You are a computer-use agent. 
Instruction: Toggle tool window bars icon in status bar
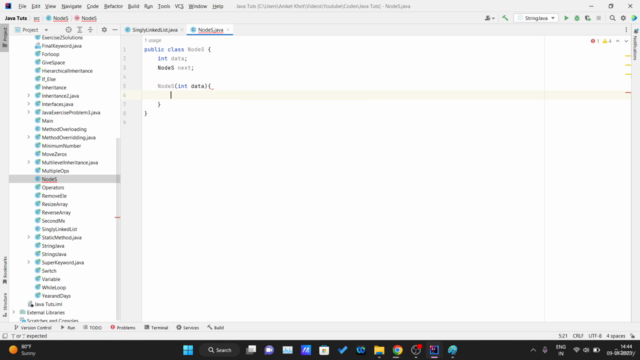pyautogui.click(x=5, y=336)
